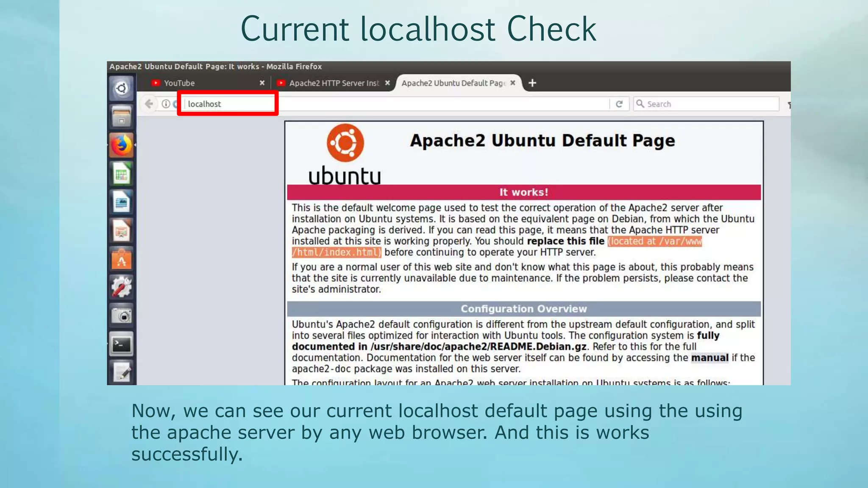Click the Apache2 Ubuntu Default Page heading
The width and height of the screenshot is (868, 488).
[542, 141]
